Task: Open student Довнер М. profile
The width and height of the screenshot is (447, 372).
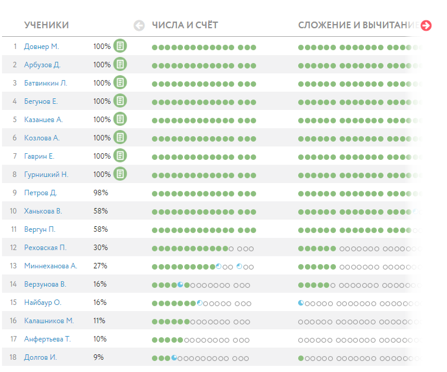Action: click(x=41, y=46)
